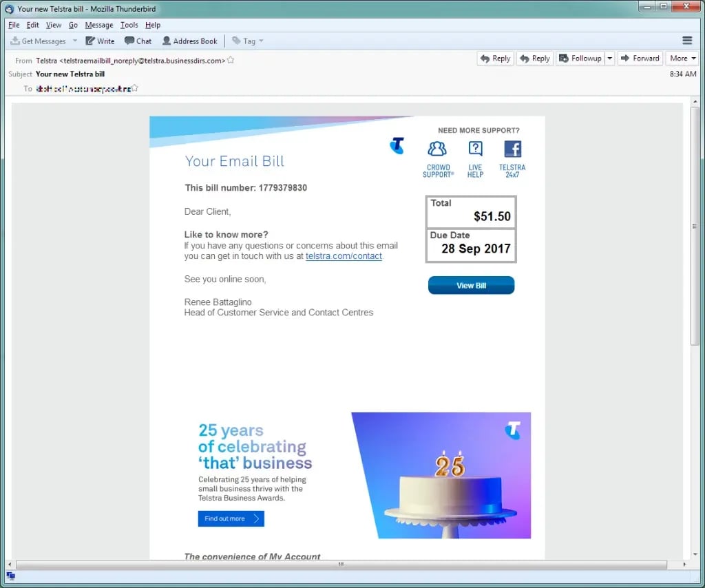Toggle star next to recipient address
Viewport: 705px width, 588px height.
tap(135, 88)
